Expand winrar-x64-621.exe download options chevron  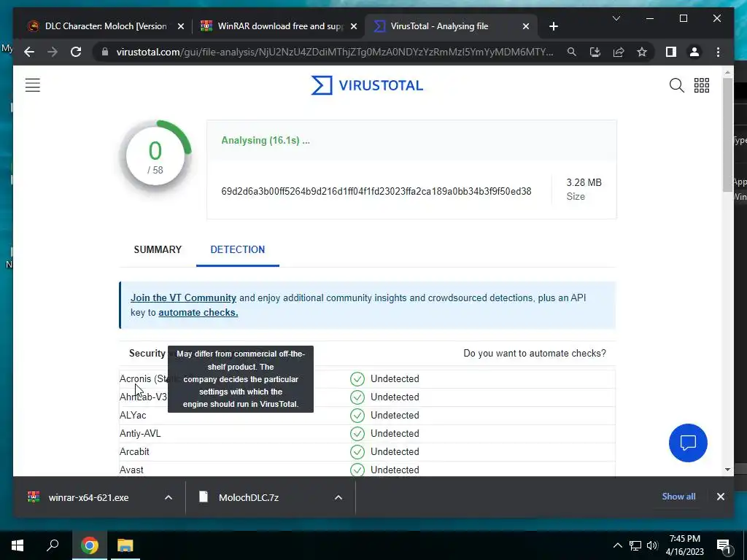(x=169, y=497)
